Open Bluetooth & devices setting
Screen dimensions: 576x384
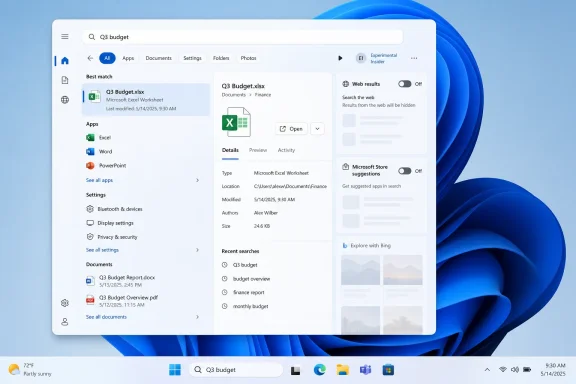114,209
